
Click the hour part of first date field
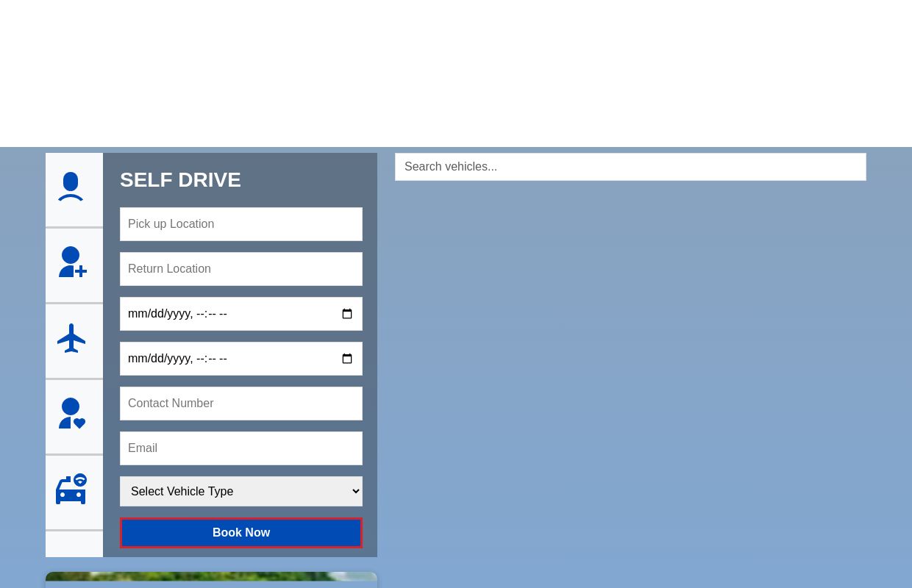tap(201, 315)
